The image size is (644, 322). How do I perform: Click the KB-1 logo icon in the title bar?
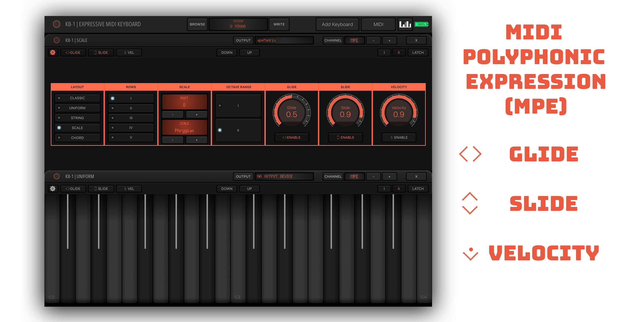pyautogui.click(x=57, y=24)
